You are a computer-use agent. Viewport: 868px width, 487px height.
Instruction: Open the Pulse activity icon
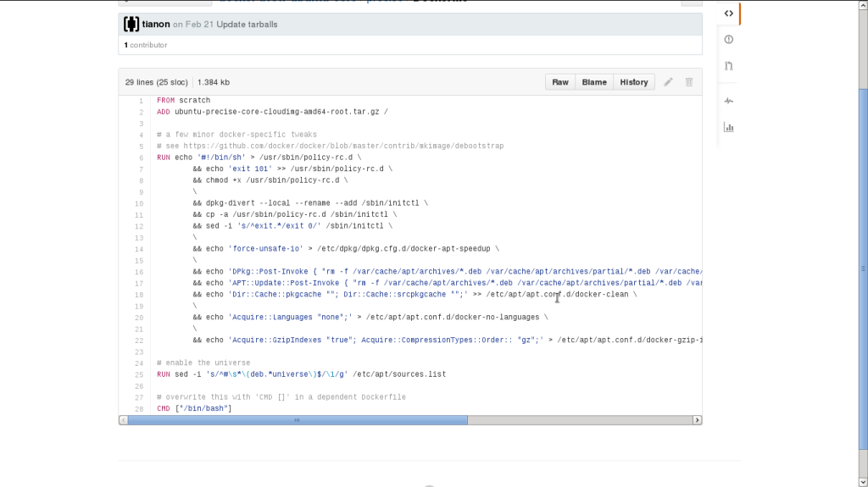728,101
